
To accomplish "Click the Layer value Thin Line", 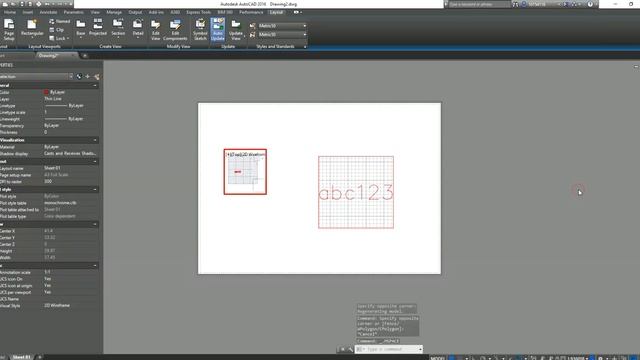I will (x=53, y=99).
